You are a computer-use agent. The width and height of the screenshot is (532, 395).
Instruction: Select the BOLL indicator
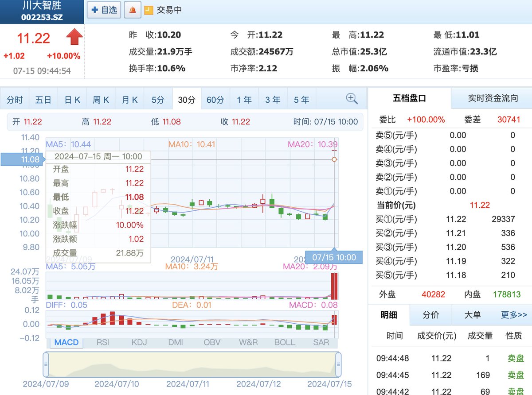coord(285,342)
